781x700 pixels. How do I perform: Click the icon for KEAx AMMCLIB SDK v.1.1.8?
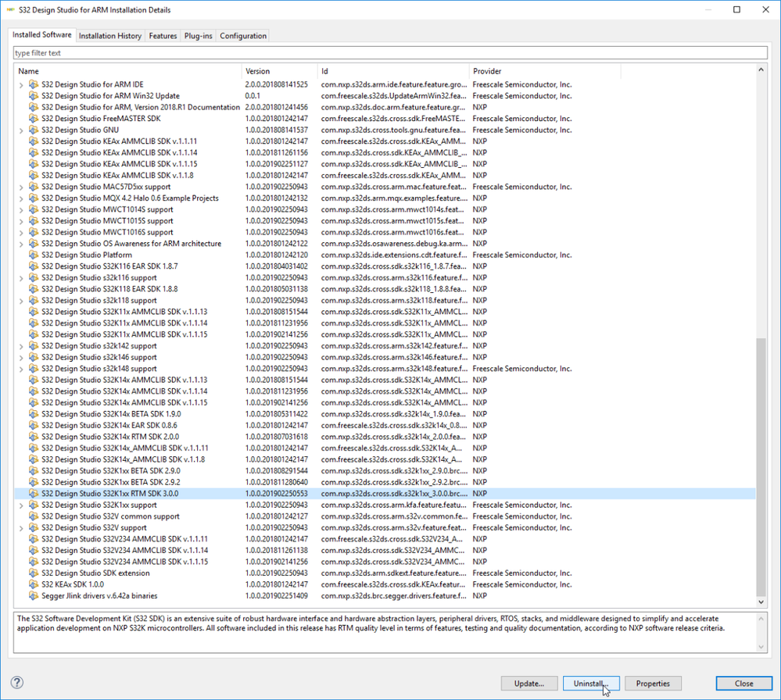34,175
